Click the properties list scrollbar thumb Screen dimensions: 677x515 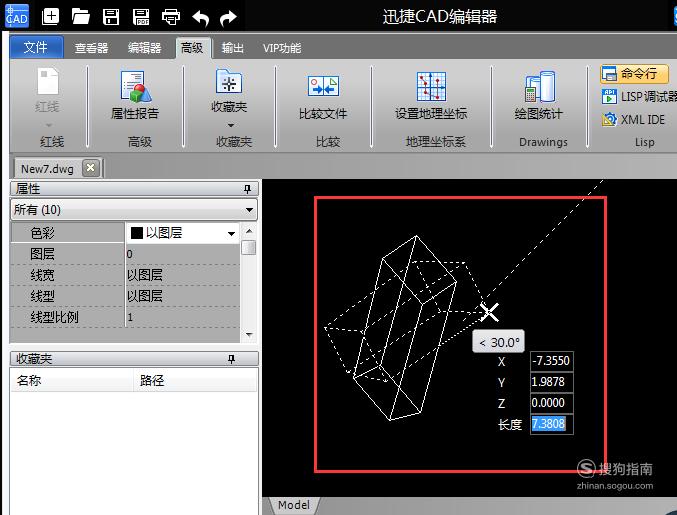tap(249, 248)
